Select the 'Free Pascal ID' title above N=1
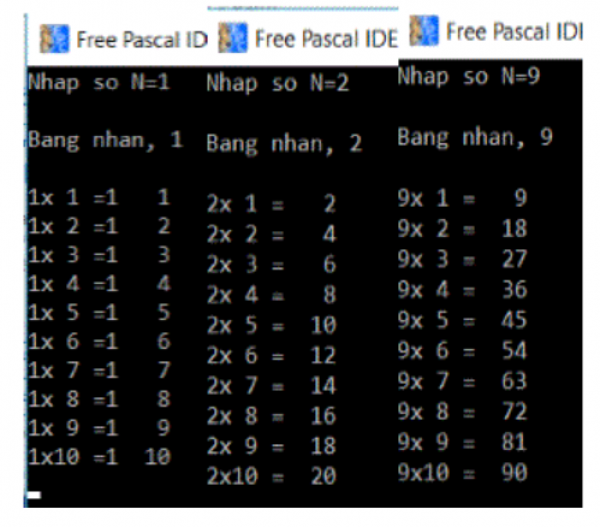600x527 pixels. coord(142,40)
